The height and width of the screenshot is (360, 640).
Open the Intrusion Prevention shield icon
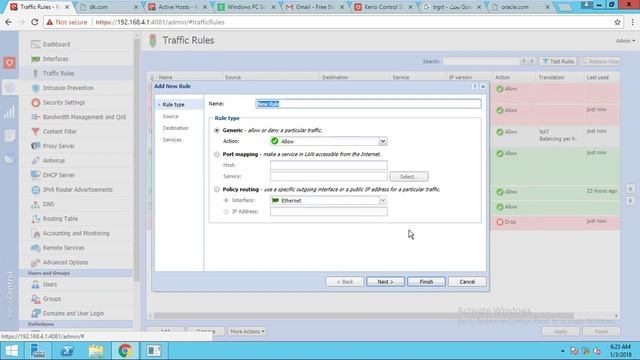36,88
